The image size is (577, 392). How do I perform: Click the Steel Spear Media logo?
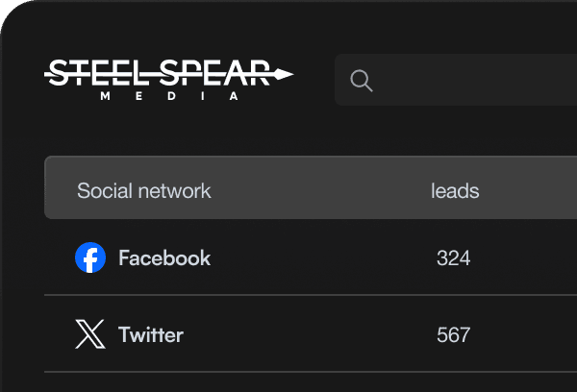(x=169, y=80)
